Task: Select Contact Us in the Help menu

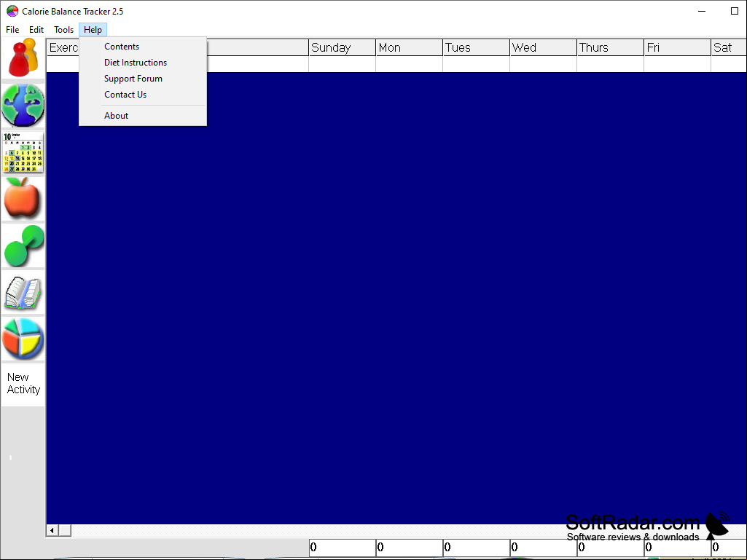Action: point(143,95)
